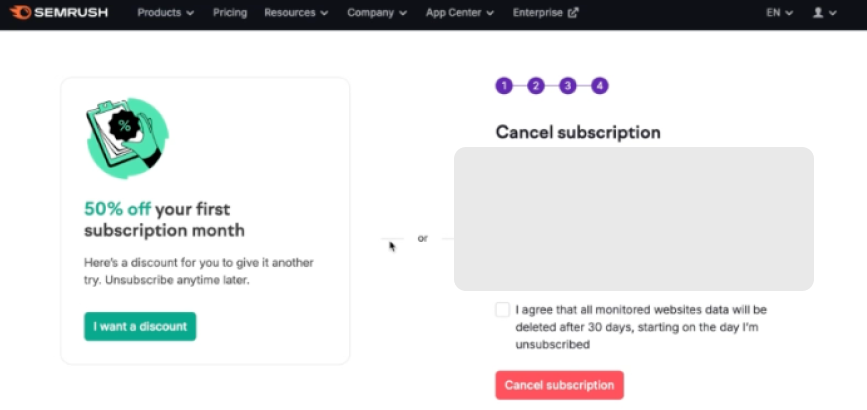Expand the Products dropdown menu
Viewport: 867px width, 410px height.
click(165, 13)
